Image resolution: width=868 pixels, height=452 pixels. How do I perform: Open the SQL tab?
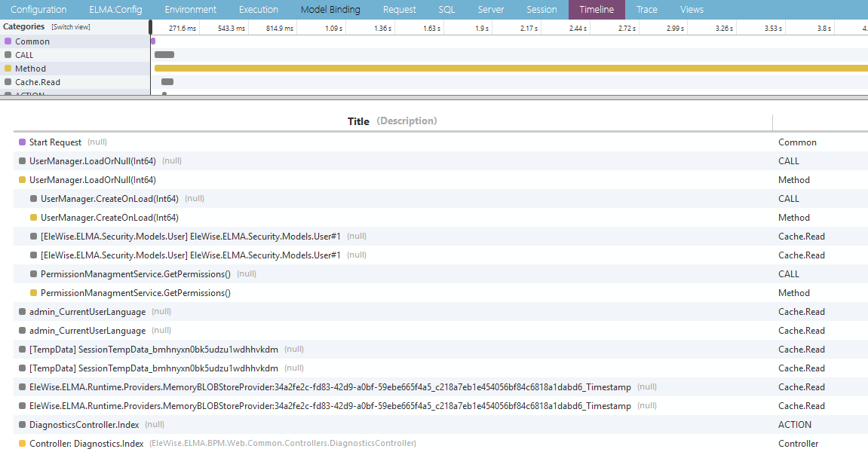point(446,10)
